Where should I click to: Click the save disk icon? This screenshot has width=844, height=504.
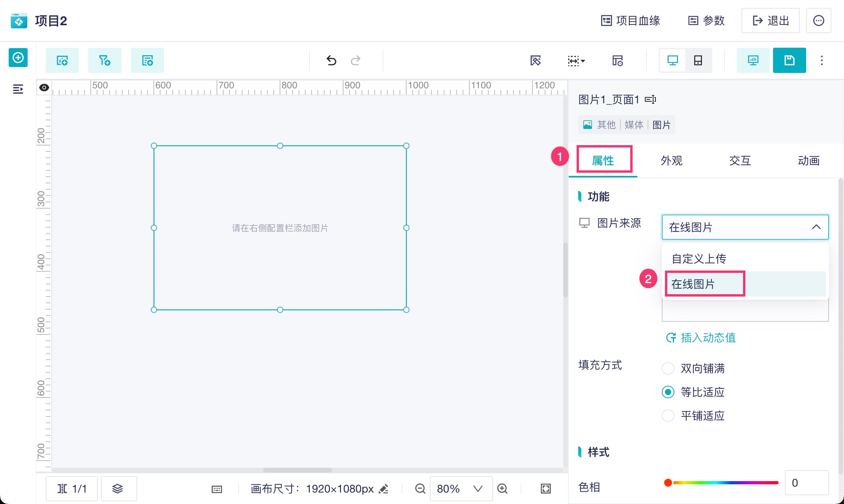(x=789, y=60)
